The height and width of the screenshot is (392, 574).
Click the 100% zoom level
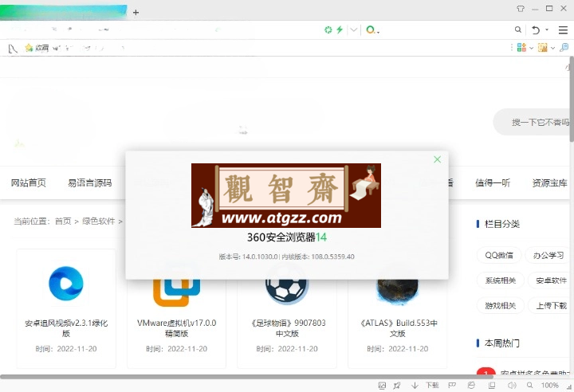(550, 385)
